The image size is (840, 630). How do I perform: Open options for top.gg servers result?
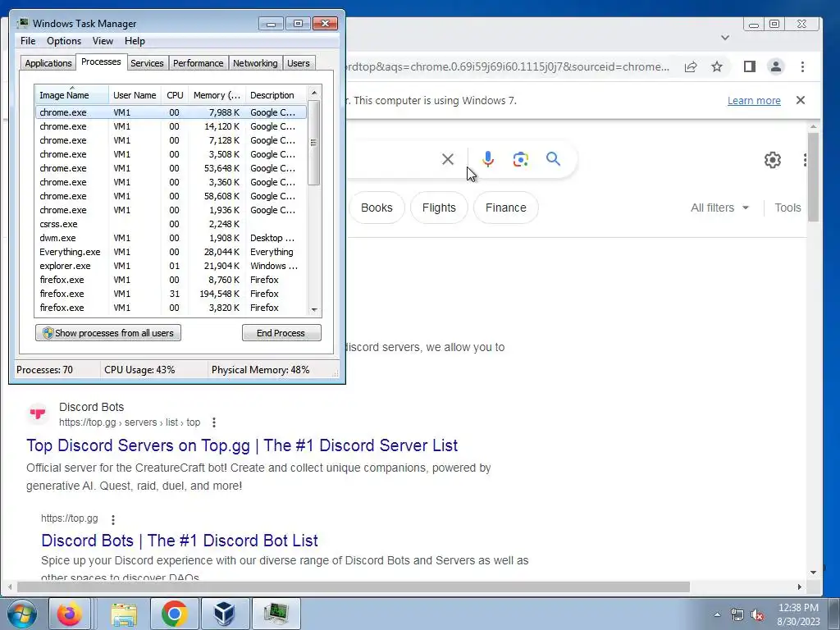(x=214, y=422)
